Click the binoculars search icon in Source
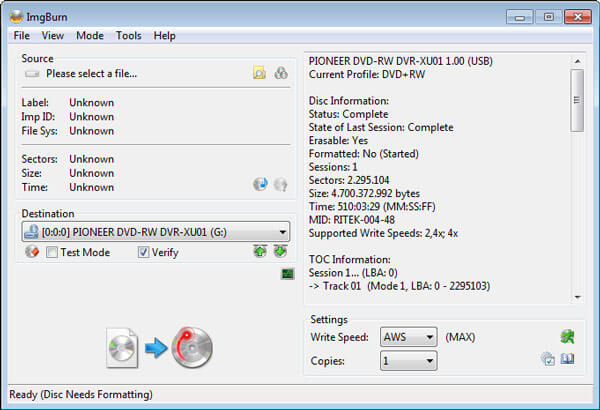 tap(281, 73)
